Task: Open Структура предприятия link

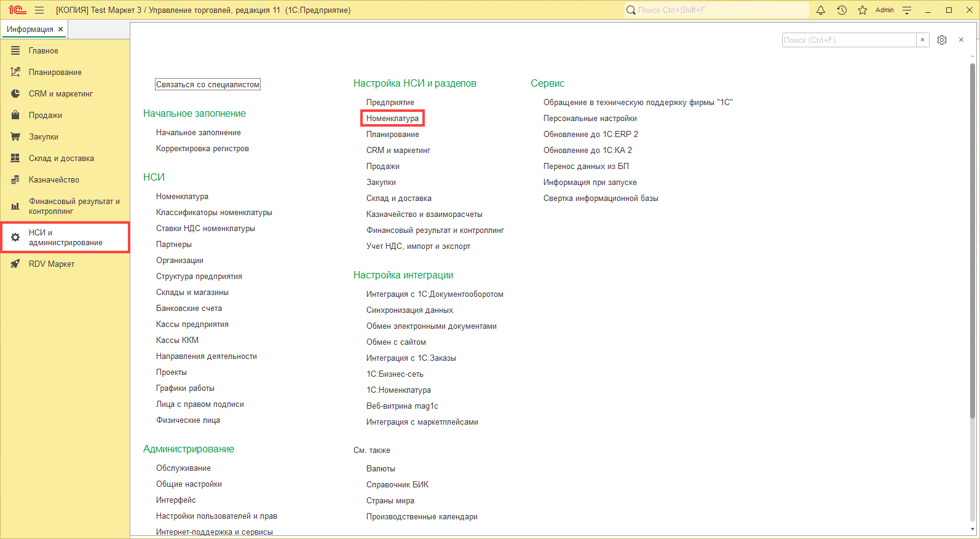Action: pos(199,277)
